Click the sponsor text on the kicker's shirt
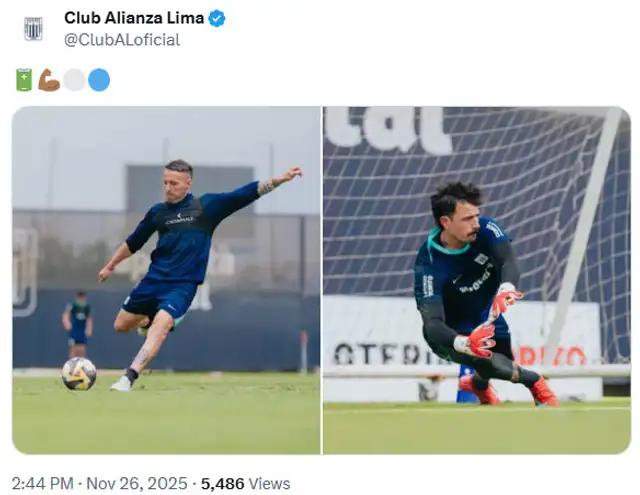The width and height of the screenshot is (640, 495). (179, 220)
